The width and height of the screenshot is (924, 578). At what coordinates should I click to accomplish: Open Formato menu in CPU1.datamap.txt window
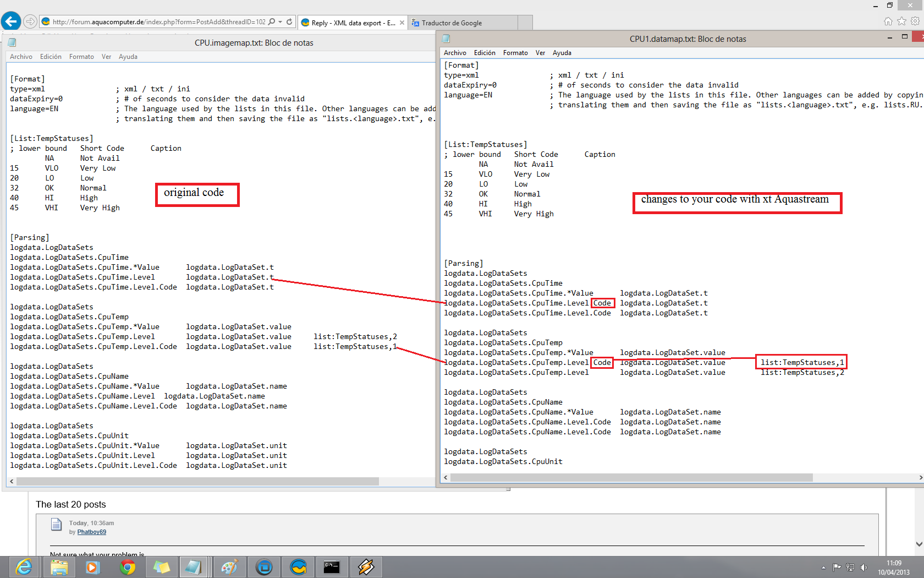point(515,53)
